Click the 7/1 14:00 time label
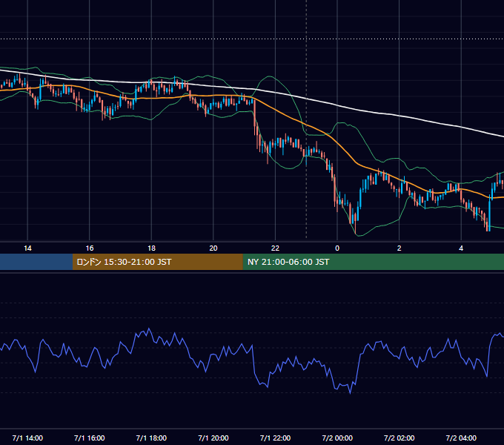 [27, 438]
